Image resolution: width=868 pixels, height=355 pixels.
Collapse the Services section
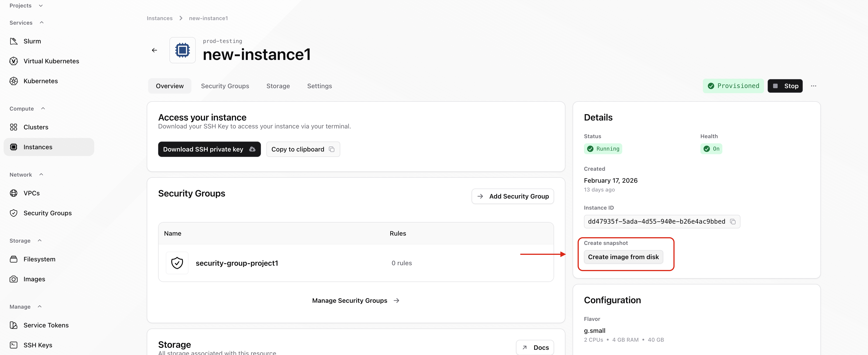coord(42,23)
